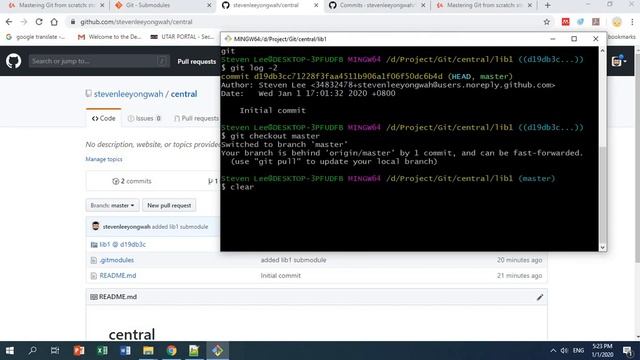Open the red extension icon in Chrome toolbar
The image size is (640, 360).
coord(565,22)
